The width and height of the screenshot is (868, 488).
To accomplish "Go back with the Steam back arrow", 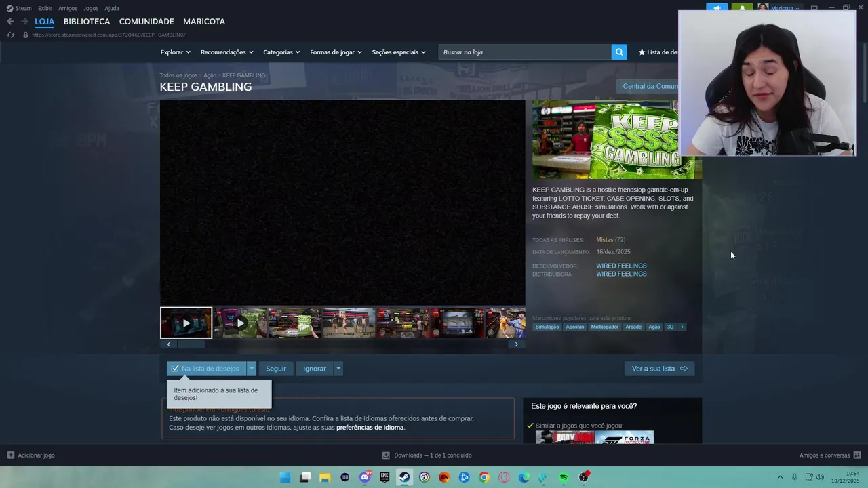I will (x=10, y=22).
